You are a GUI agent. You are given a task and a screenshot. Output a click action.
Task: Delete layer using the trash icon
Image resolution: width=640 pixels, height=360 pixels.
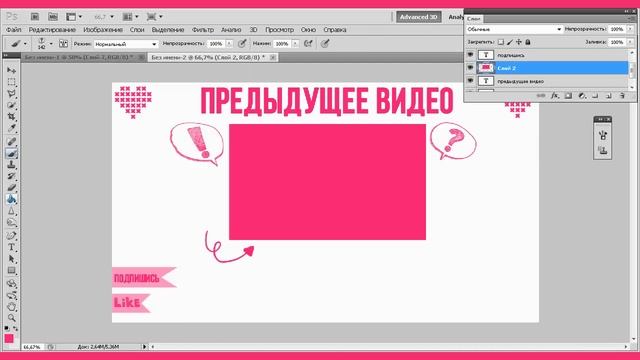pyautogui.click(x=622, y=96)
